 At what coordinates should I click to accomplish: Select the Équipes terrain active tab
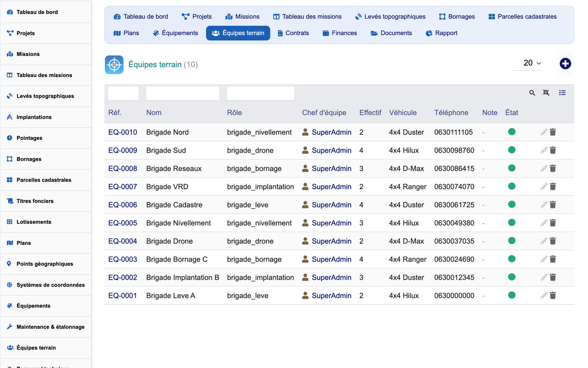pyautogui.click(x=238, y=33)
